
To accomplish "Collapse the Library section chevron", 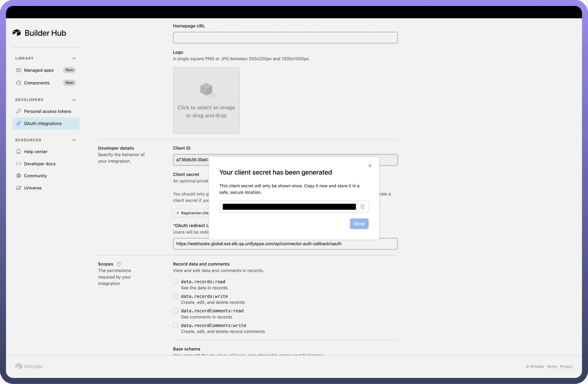I will coord(74,58).
